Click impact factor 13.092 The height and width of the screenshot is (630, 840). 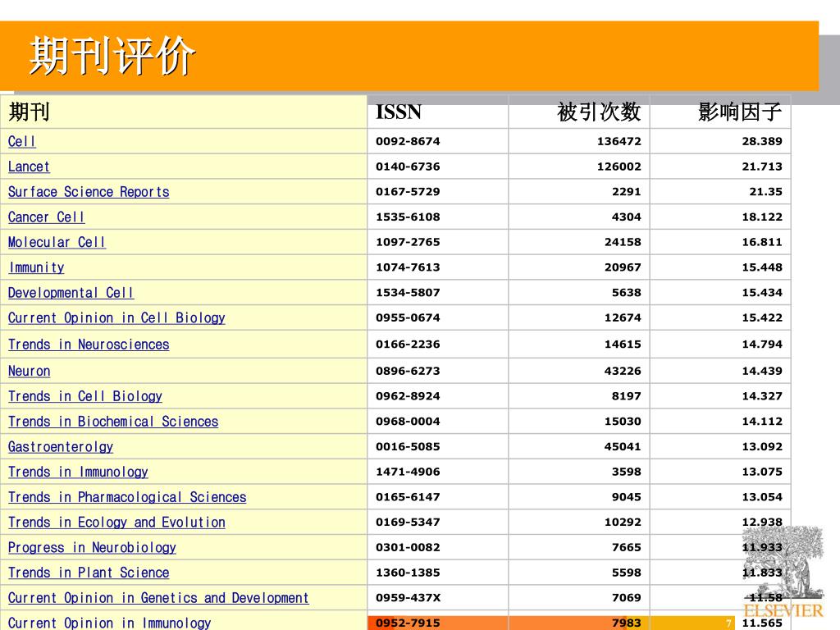pyautogui.click(x=762, y=447)
